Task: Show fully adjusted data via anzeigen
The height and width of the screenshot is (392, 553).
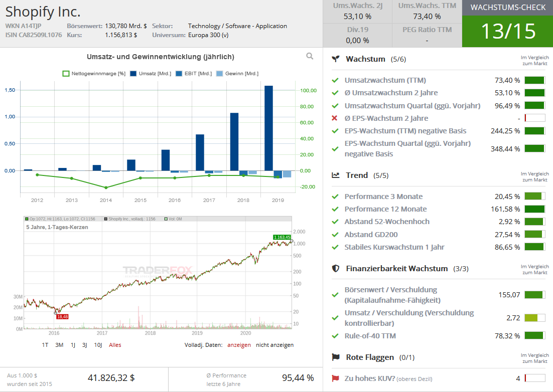Action: 239,345
